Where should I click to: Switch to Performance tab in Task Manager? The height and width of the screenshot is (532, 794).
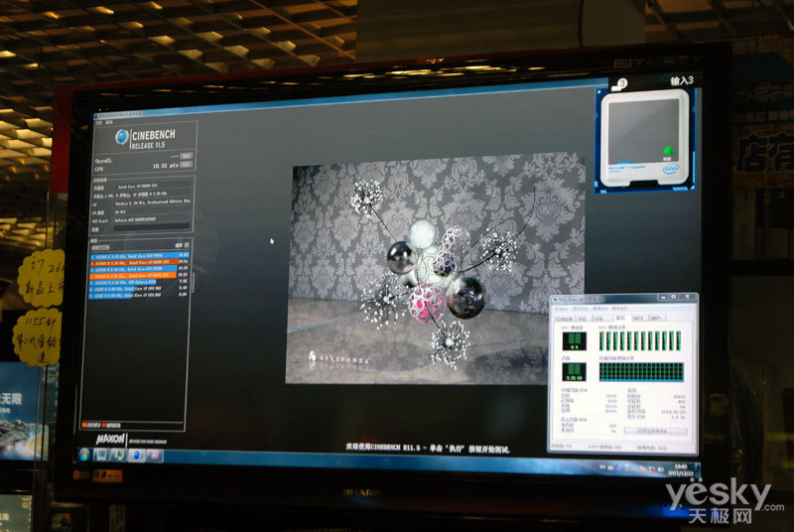(x=621, y=318)
